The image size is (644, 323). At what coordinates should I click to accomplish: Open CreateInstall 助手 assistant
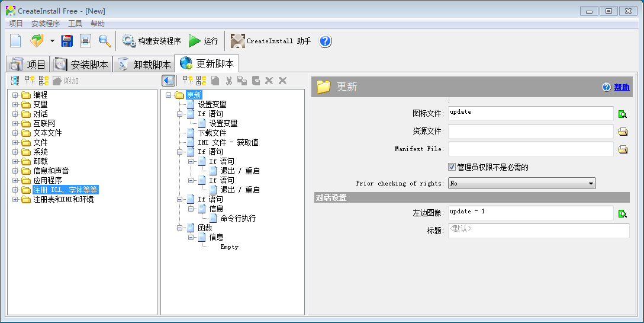click(x=271, y=41)
